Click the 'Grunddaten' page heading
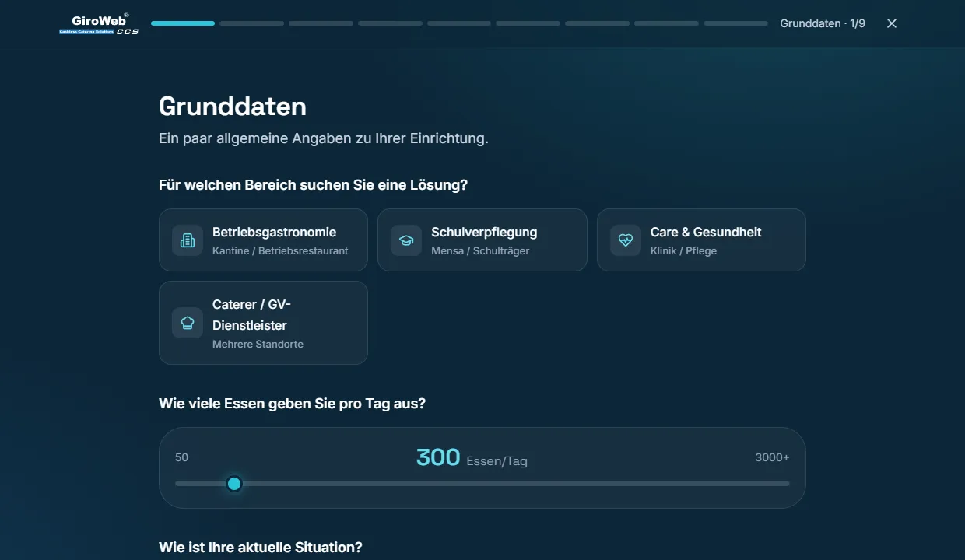 233,106
